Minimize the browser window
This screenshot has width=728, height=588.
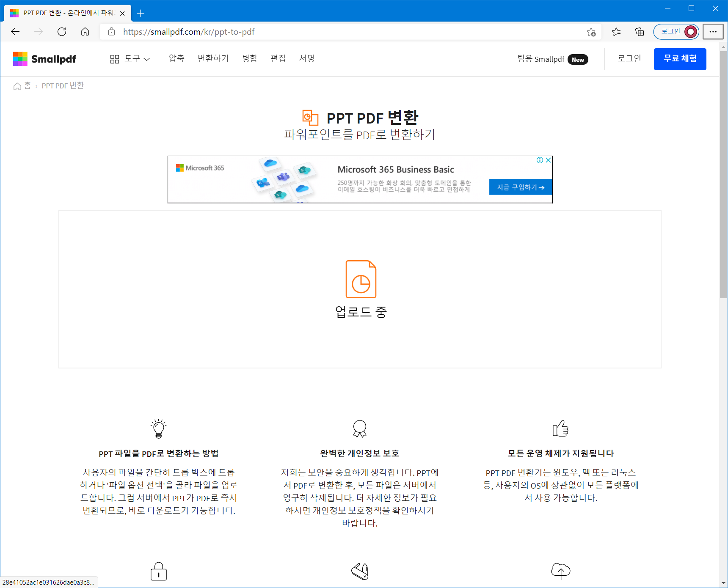pos(667,8)
